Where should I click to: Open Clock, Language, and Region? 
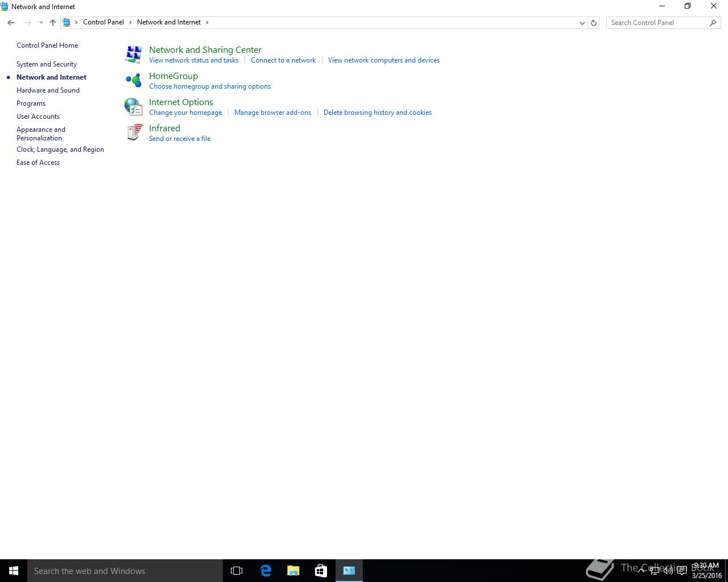pyautogui.click(x=60, y=149)
